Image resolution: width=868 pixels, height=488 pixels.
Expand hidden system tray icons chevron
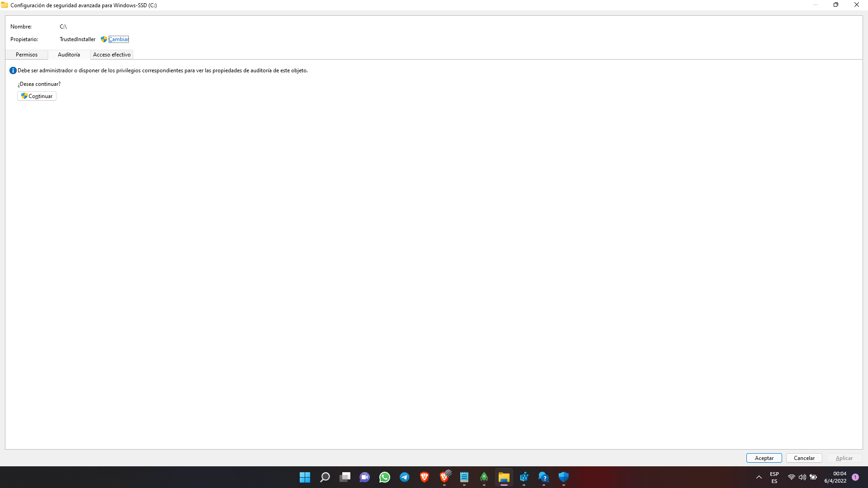point(759,477)
